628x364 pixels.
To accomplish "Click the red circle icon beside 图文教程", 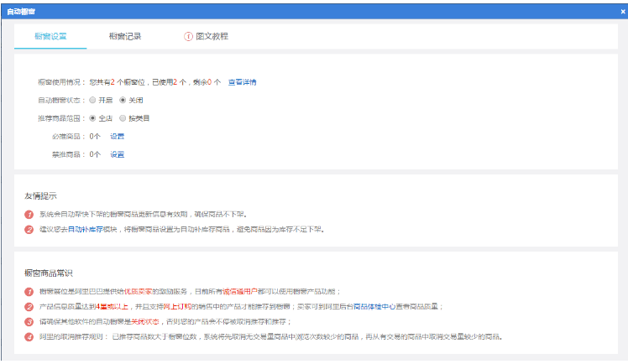I will point(188,37).
